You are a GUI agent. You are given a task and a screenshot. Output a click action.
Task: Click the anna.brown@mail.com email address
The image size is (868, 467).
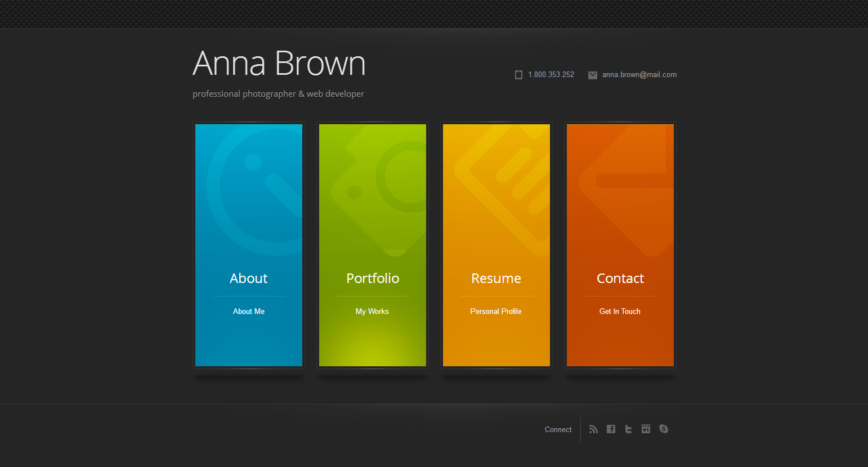[x=639, y=75]
